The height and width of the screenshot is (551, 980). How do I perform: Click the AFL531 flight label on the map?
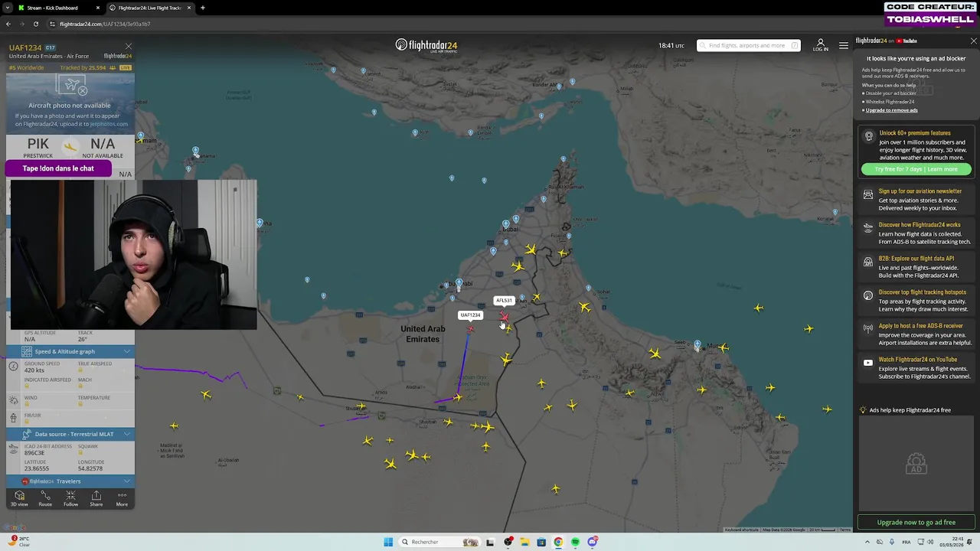click(503, 301)
